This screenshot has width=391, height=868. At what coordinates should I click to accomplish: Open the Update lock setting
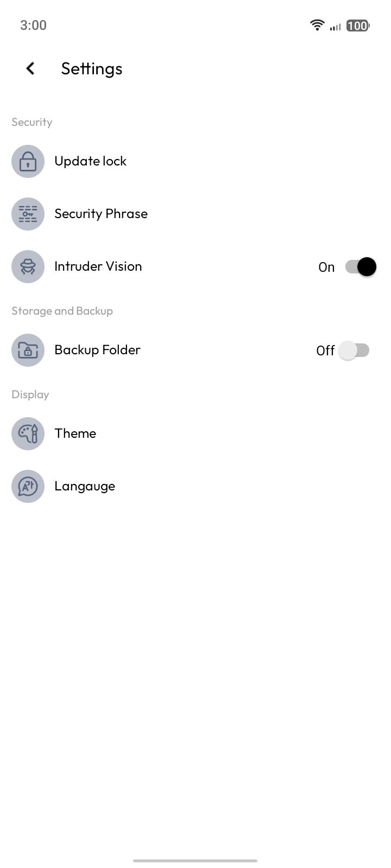[x=90, y=161]
